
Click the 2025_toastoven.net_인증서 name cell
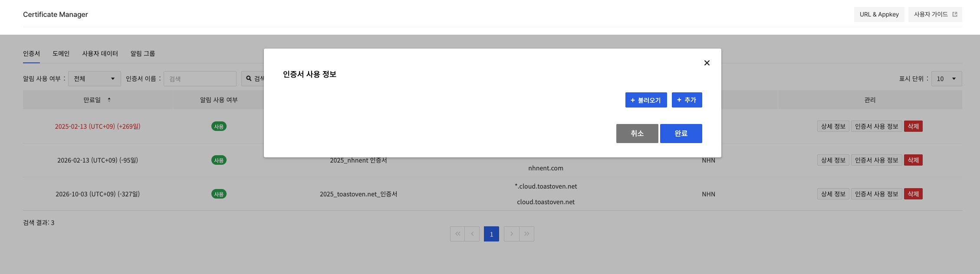(358, 194)
